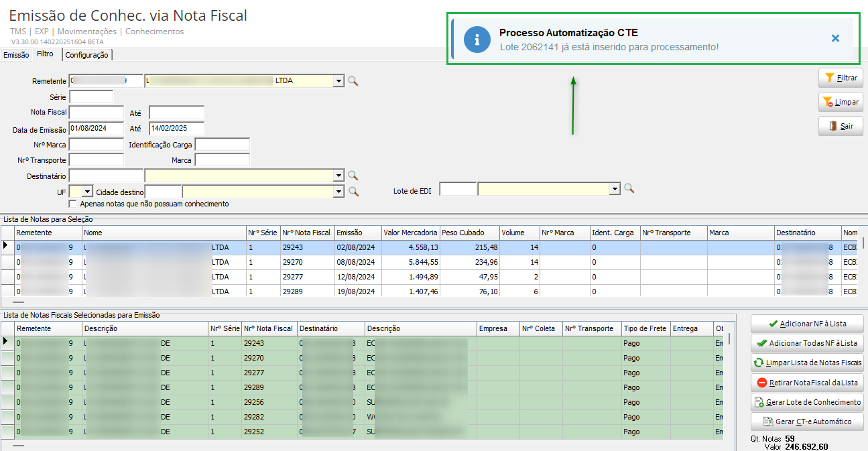
Task: Click the Sair exit button
Action: point(841,126)
